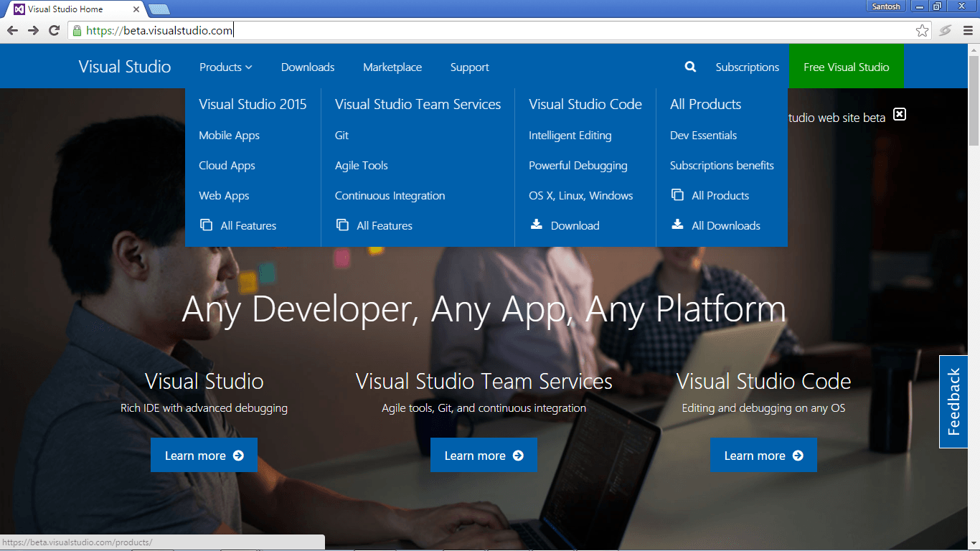Click the hero Visual Studio Team Services heading

(484, 381)
